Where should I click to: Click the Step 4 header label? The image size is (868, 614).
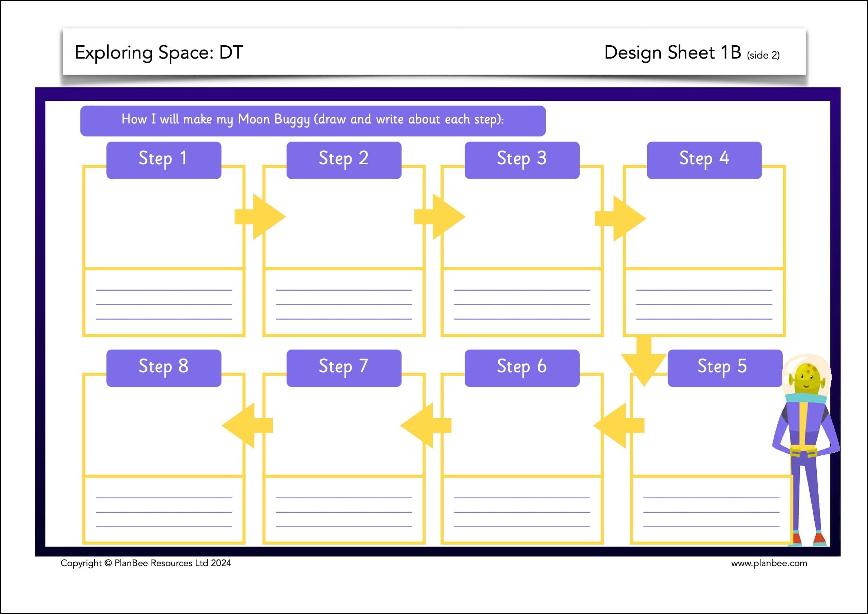tap(704, 159)
